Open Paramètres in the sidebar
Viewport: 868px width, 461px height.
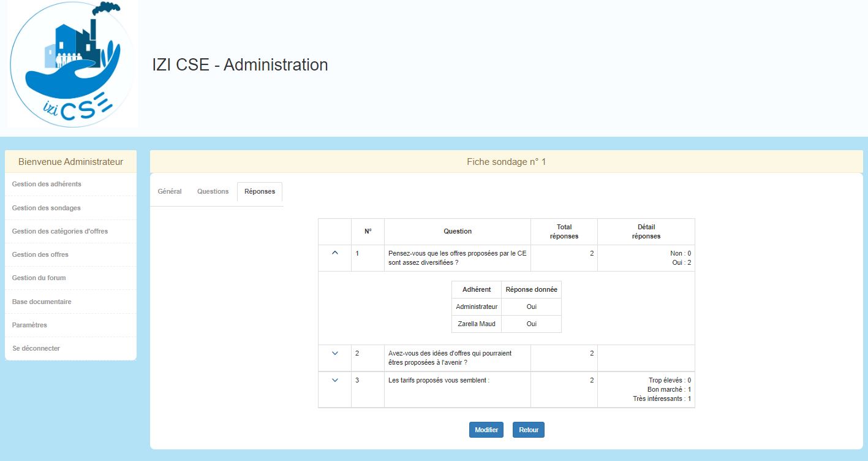tap(29, 325)
